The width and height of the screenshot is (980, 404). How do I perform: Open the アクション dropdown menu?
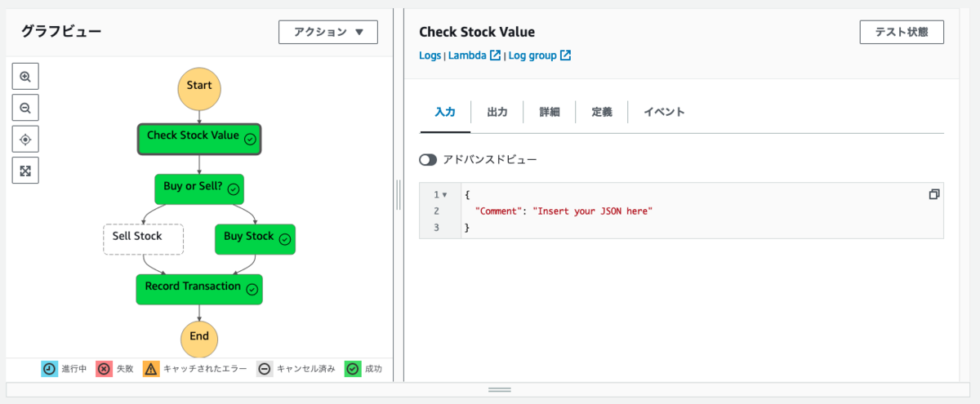pyautogui.click(x=328, y=32)
